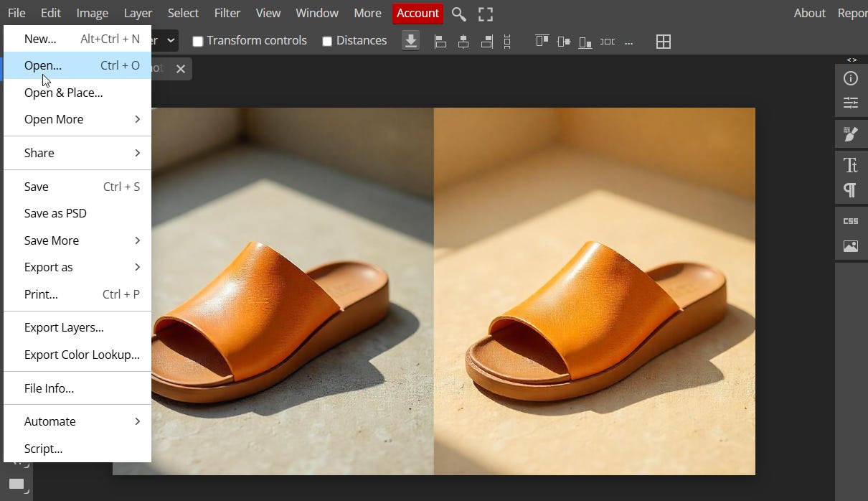Enable the Distances checkbox
This screenshot has width=868, height=501.
[x=327, y=41]
